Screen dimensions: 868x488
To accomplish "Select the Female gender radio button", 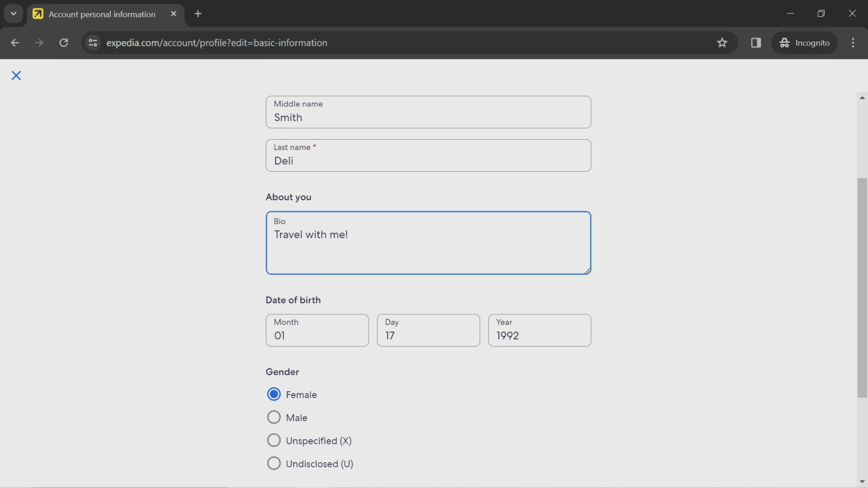I will [274, 394].
